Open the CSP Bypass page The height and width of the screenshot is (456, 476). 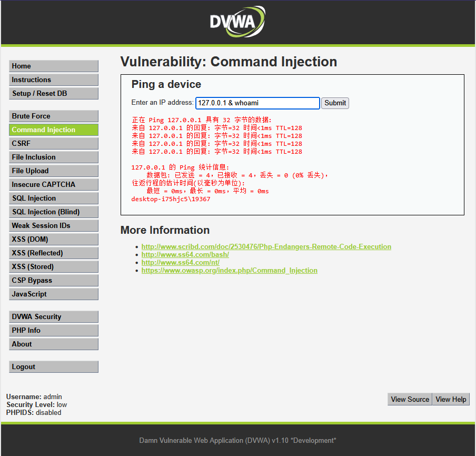54,280
